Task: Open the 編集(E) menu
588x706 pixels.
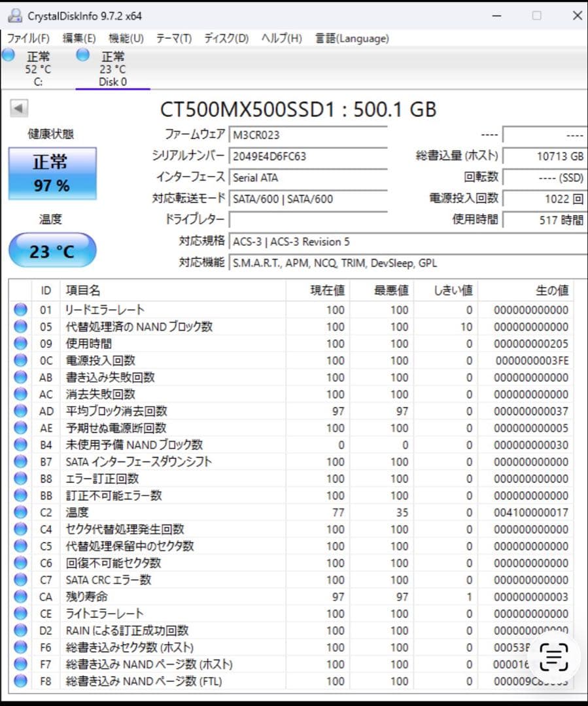Action: (x=79, y=39)
